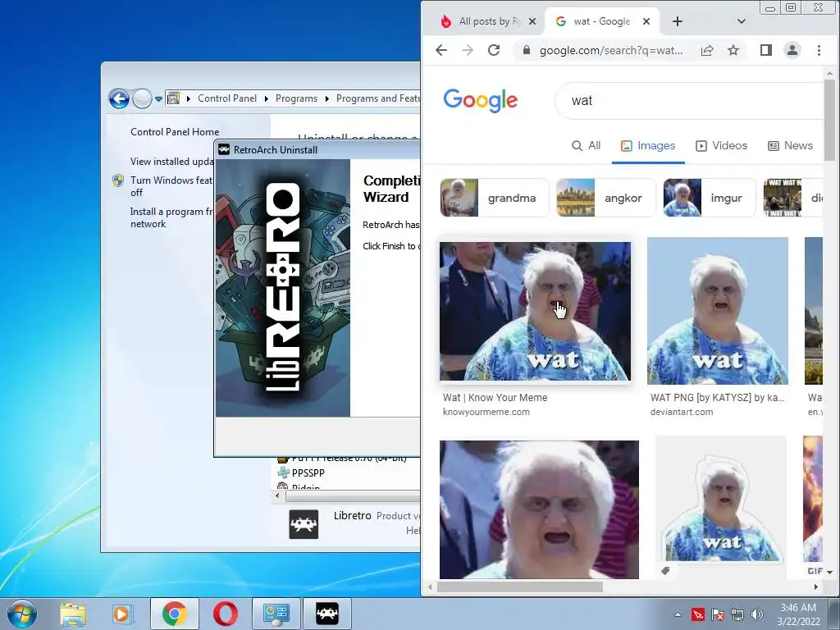Image resolution: width=840 pixels, height=630 pixels.
Task: Open Windows Media Player from taskbar
Action: tap(122, 614)
